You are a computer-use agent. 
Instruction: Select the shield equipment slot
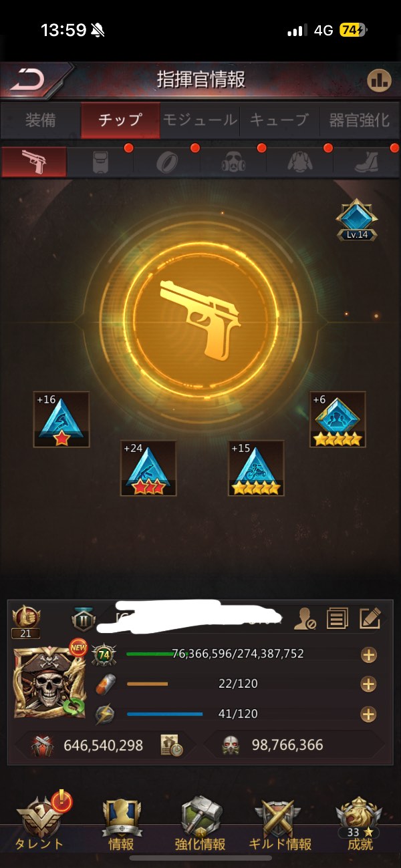tap(100, 162)
